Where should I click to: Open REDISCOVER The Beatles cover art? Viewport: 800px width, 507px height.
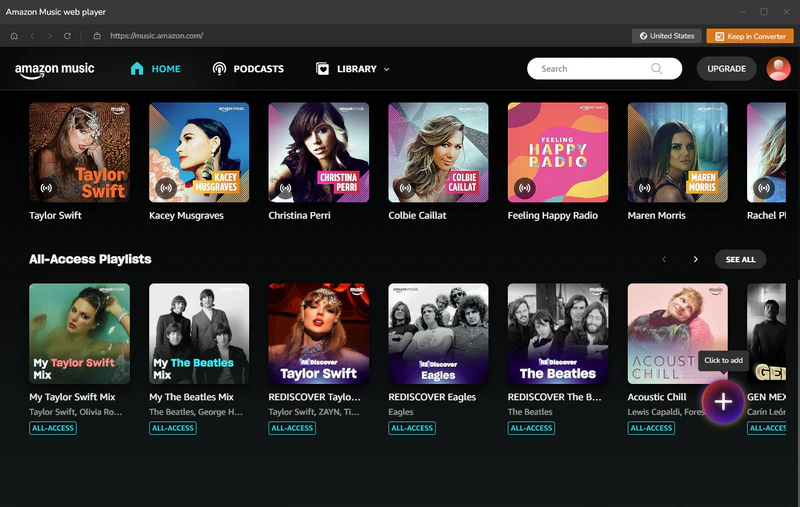pyautogui.click(x=558, y=334)
